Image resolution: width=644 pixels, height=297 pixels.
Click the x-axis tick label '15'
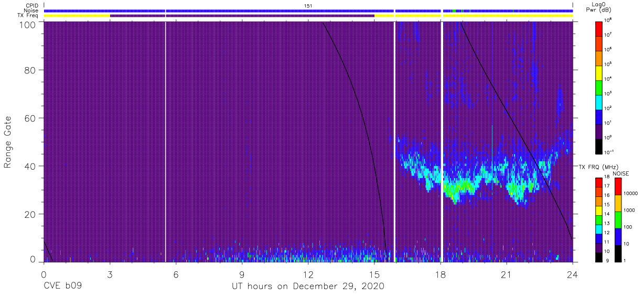[x=374, y=274]
